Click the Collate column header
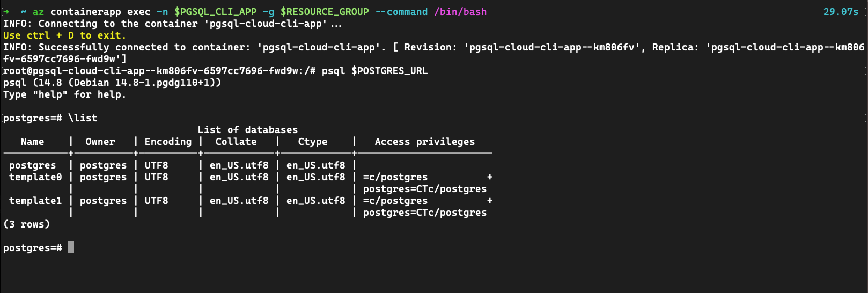Image resolution: width=868 pixels, height=293 pixels. (236, 142)
